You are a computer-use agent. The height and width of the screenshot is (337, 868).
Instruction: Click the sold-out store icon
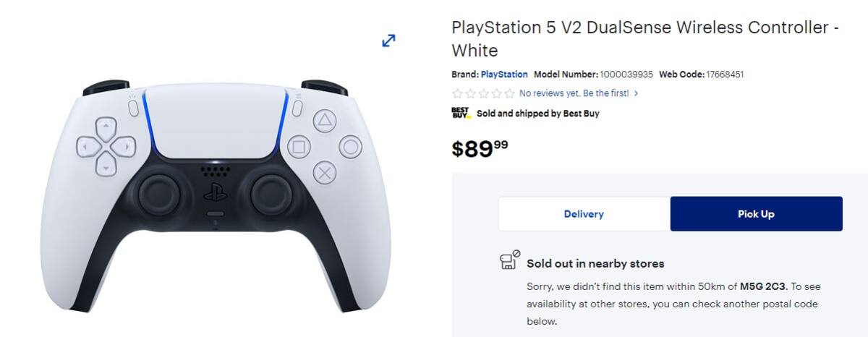point(509,260)
